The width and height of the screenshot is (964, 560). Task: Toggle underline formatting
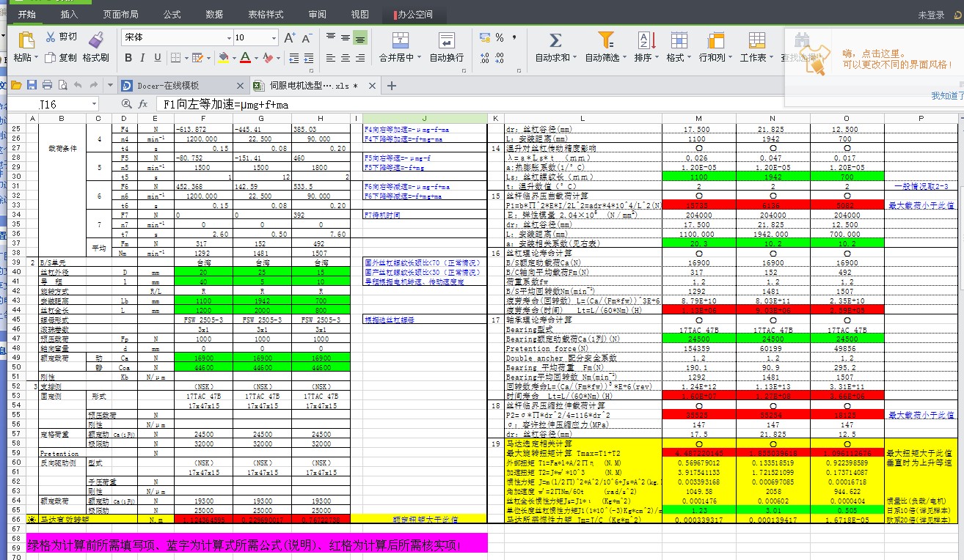[157, 58]
